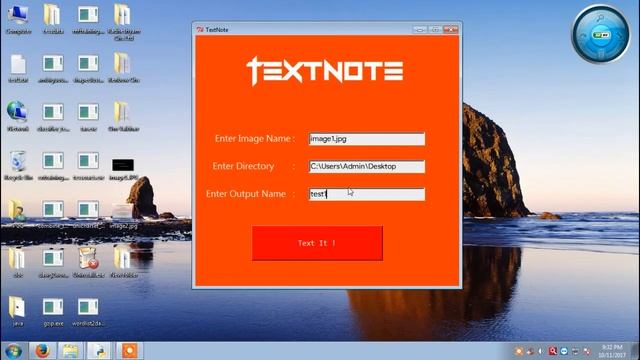Select the black image1.JPG thumbnail on desktop
This screenshot has height=360, width=640.
click(x=123, y=169)
